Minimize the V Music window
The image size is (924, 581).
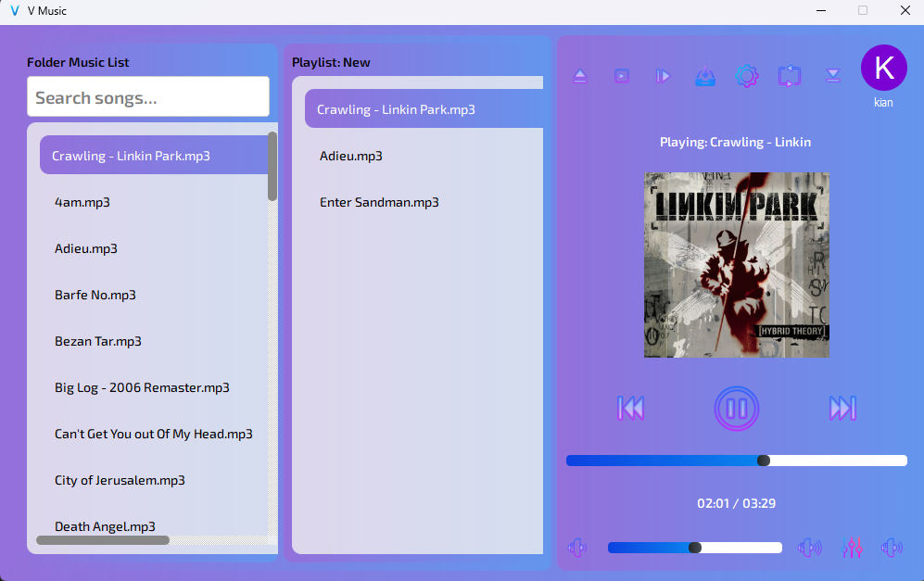coord(821,10)
